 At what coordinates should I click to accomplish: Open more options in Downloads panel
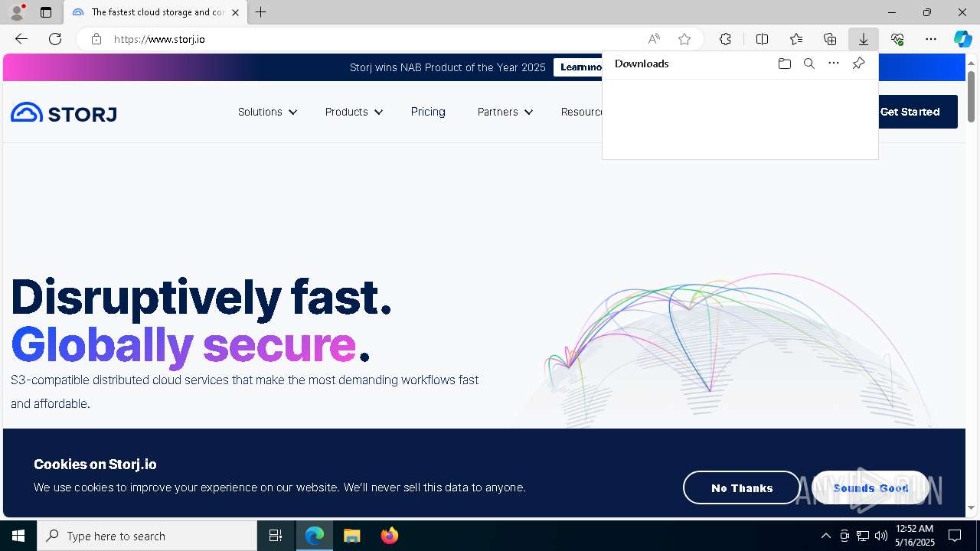tap(834, 64)
